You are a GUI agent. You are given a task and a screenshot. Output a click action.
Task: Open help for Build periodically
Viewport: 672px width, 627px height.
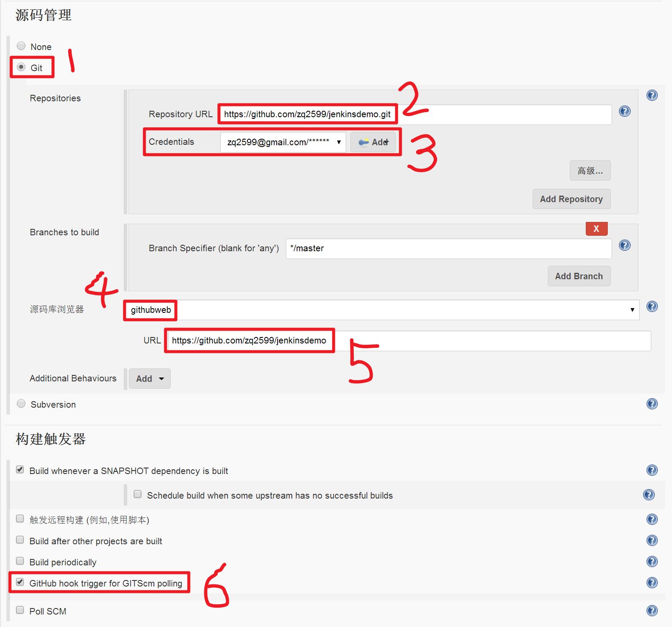[652, 561]
